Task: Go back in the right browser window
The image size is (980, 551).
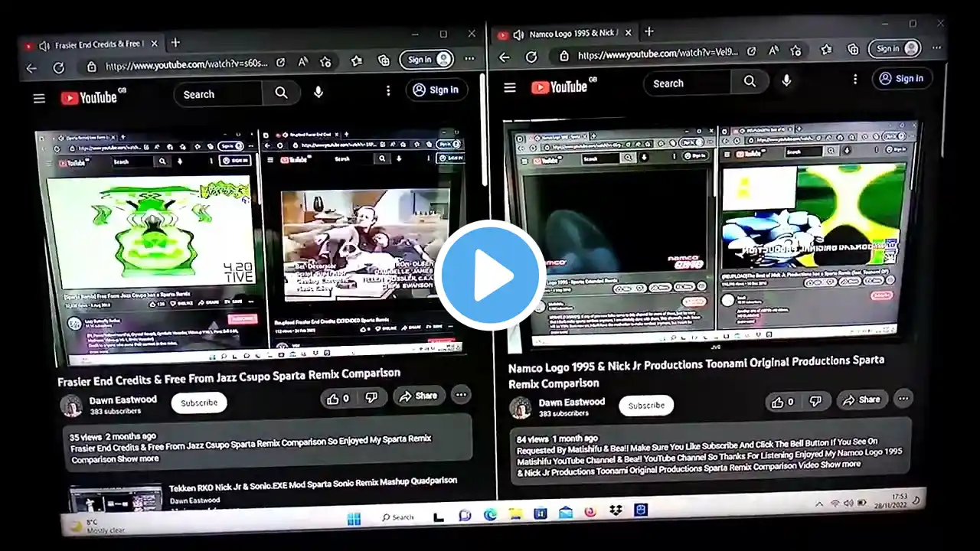Action: (x=504, y=57)
